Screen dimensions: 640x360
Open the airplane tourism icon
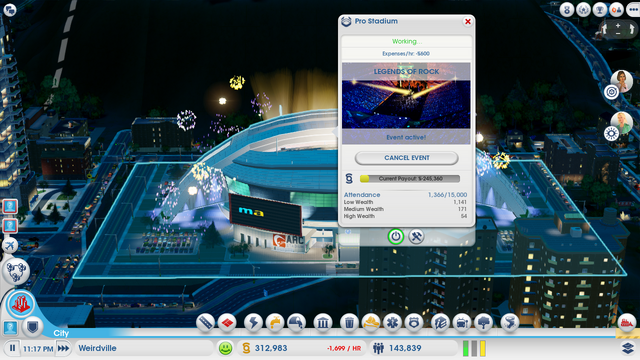click(10, 245)
